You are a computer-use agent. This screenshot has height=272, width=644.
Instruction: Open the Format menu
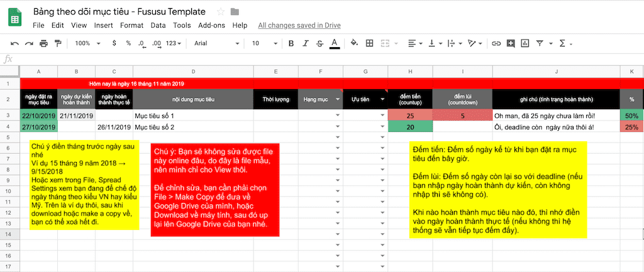click(131, 26)
